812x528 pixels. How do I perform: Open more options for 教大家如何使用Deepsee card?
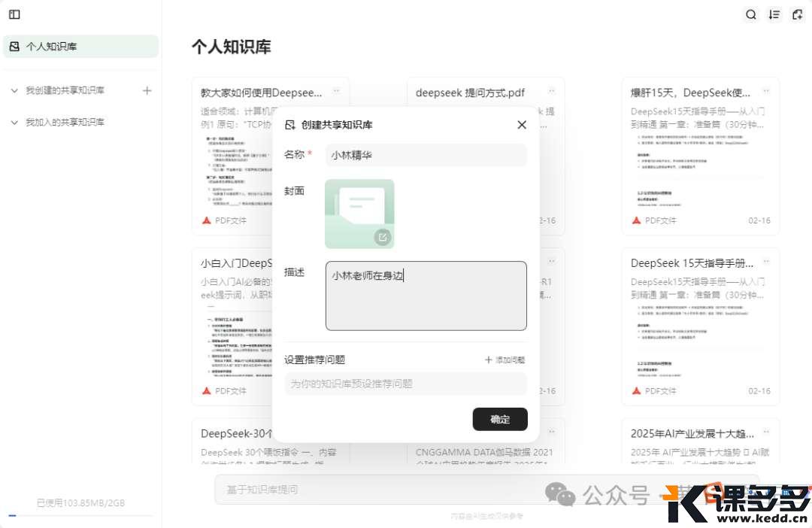(337, 91)
